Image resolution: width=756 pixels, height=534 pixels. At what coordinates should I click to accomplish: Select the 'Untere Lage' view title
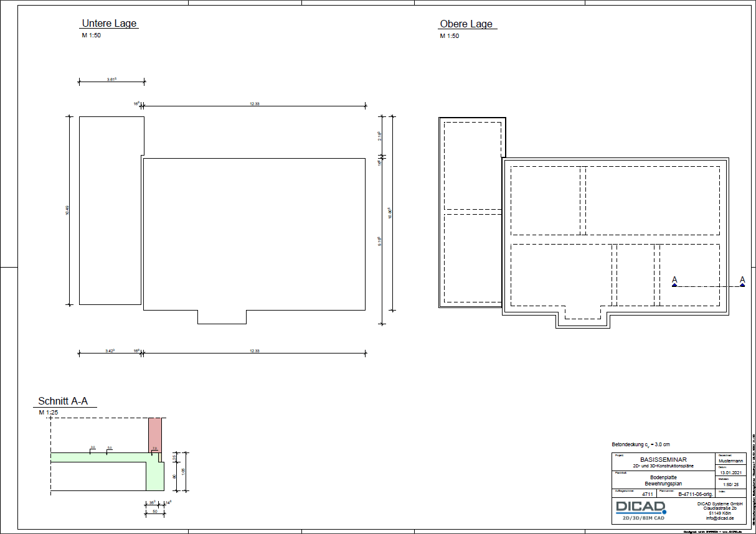point(109,23)
